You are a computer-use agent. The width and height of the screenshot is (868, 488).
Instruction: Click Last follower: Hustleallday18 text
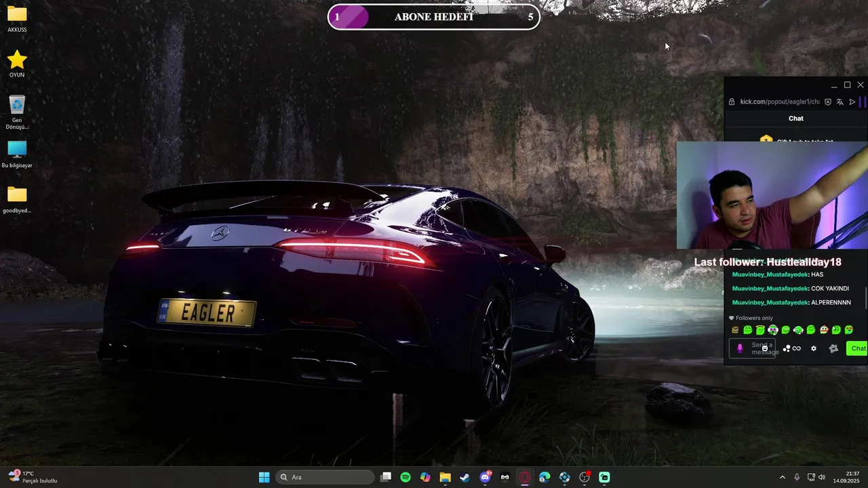click(x=768, y=262)
